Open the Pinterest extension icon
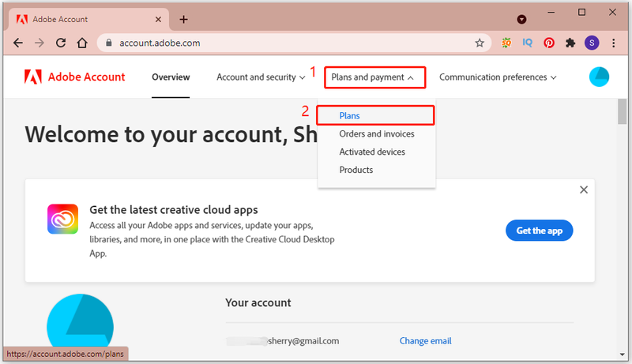 (x=549, y=43)
